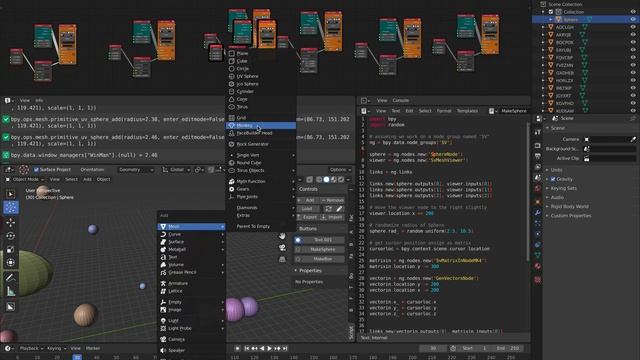Select the Add Cube tool at the toolbar bottom
Screen dimensions: 640x360
[x=11, y=307]
